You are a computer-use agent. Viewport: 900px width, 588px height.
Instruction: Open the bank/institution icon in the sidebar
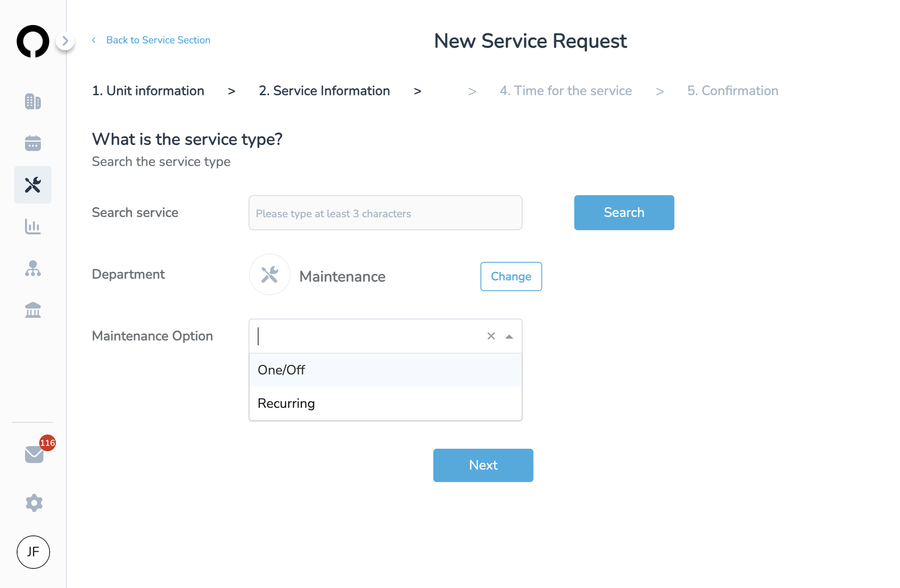coord(33,310)
